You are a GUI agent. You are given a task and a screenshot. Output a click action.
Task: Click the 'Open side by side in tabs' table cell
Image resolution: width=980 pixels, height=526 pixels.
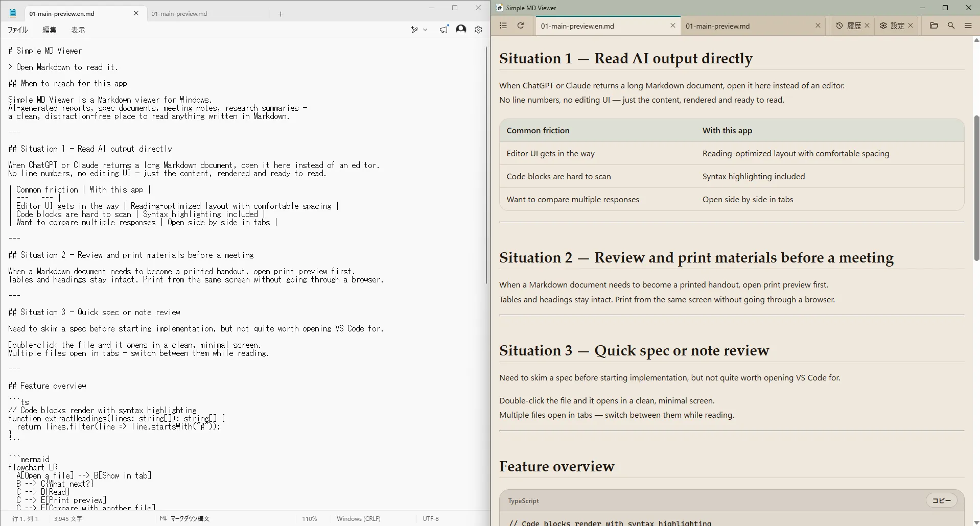coord(748,199)
